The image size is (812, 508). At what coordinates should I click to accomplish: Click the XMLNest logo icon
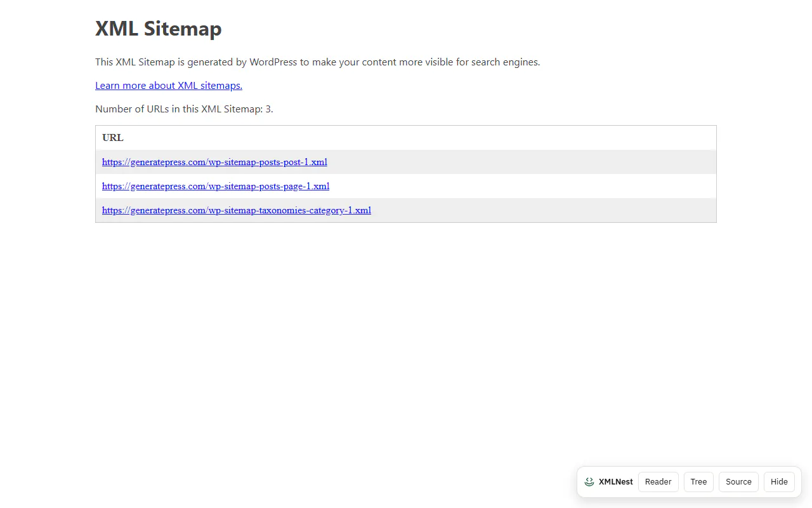589,482
